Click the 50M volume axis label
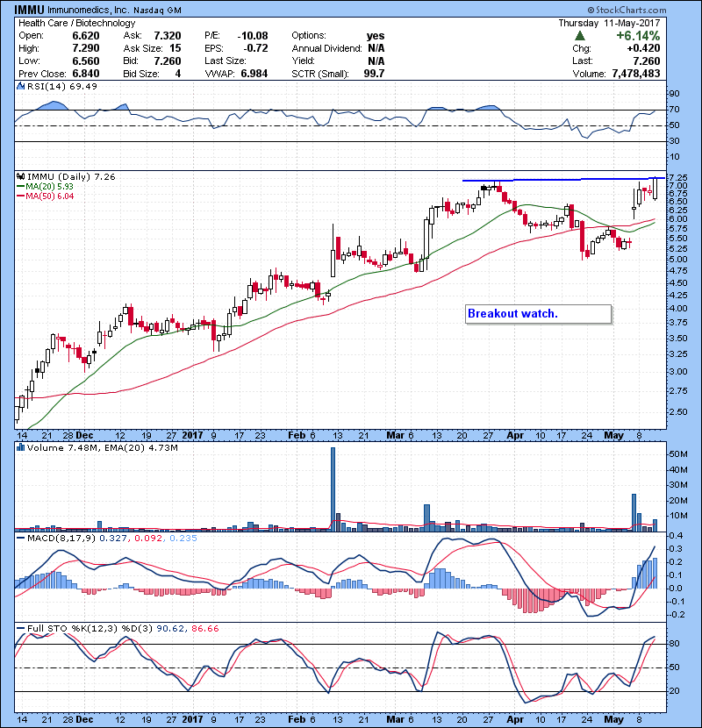Screen dimensions: 702x728 pos(677,454)
